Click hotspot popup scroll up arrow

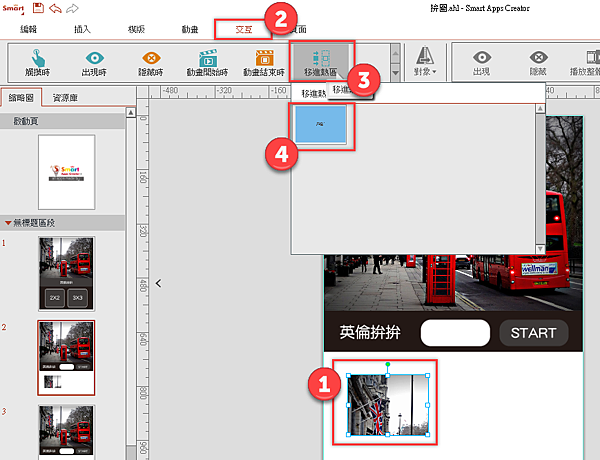tap(540, 109)
